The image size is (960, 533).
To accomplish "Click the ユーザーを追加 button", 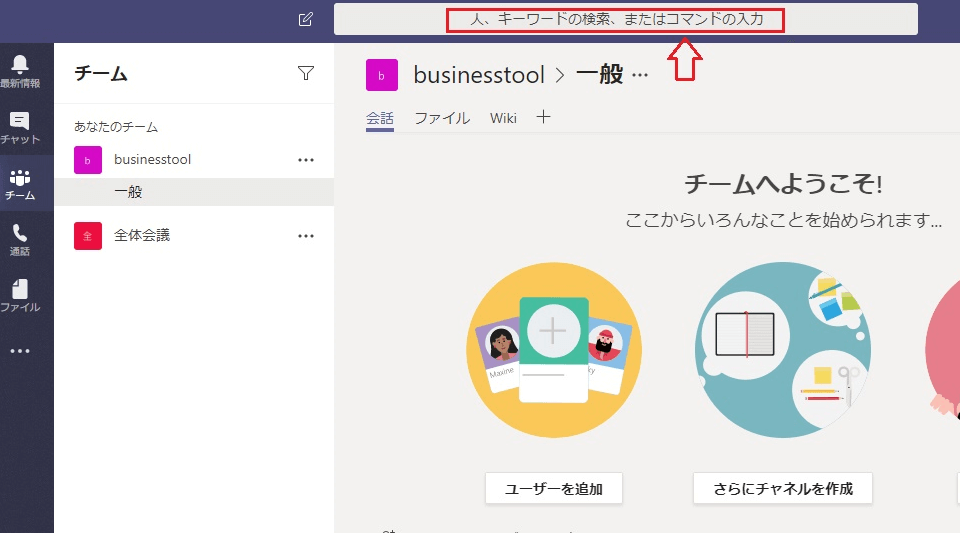I will tap(554, 489).
